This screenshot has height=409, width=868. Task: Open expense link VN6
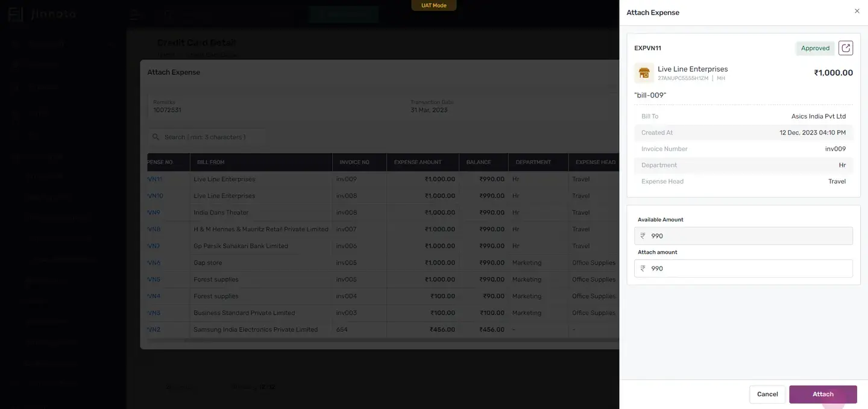coord(154,263)
